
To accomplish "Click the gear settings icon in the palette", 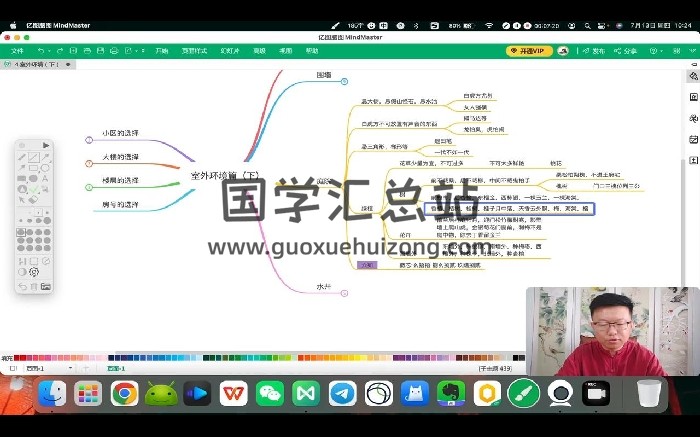I will coord(34,272).
